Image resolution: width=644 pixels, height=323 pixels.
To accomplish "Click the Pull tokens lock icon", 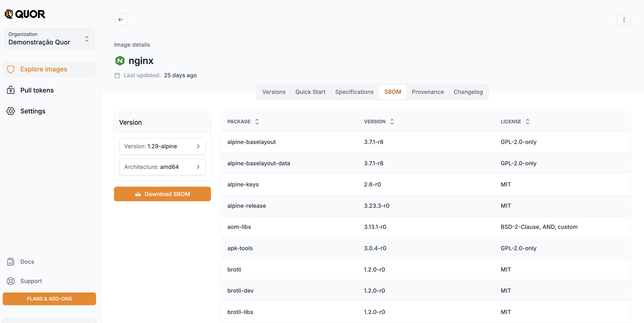I will click(11, 90).
